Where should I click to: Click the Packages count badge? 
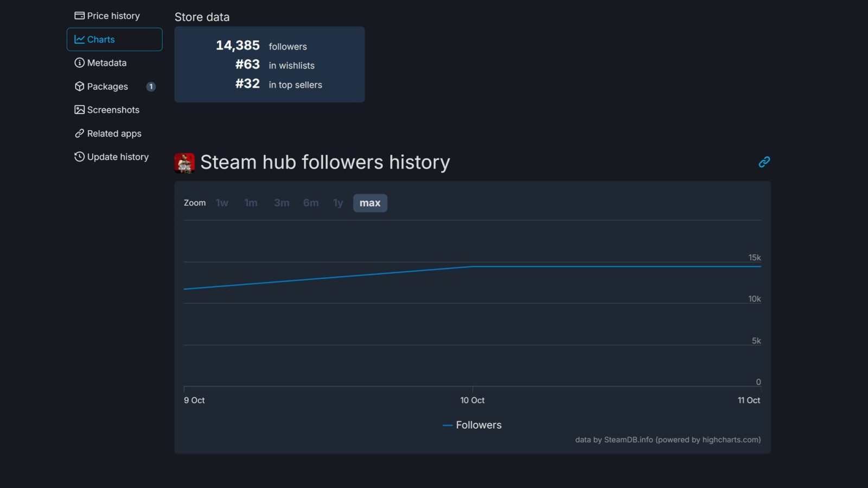(x=151, y=86)
